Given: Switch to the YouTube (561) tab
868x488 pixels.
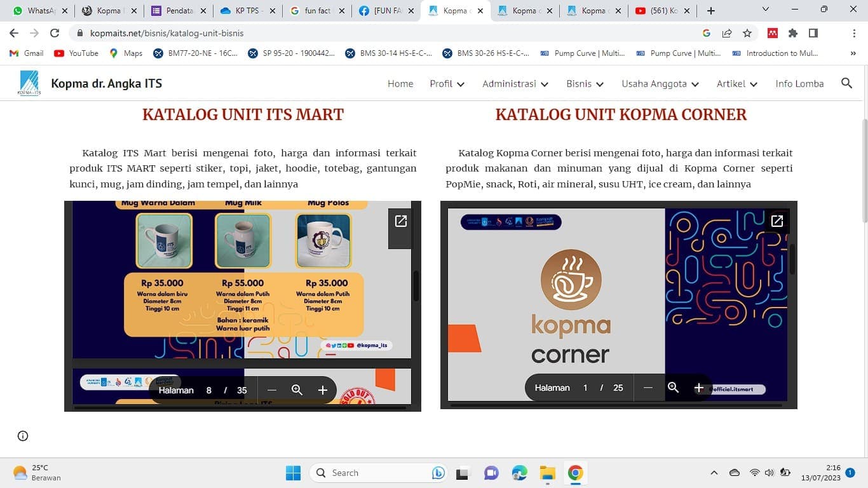Looking at the screenshot, I should pyautogui.click(x=663, y=11).
